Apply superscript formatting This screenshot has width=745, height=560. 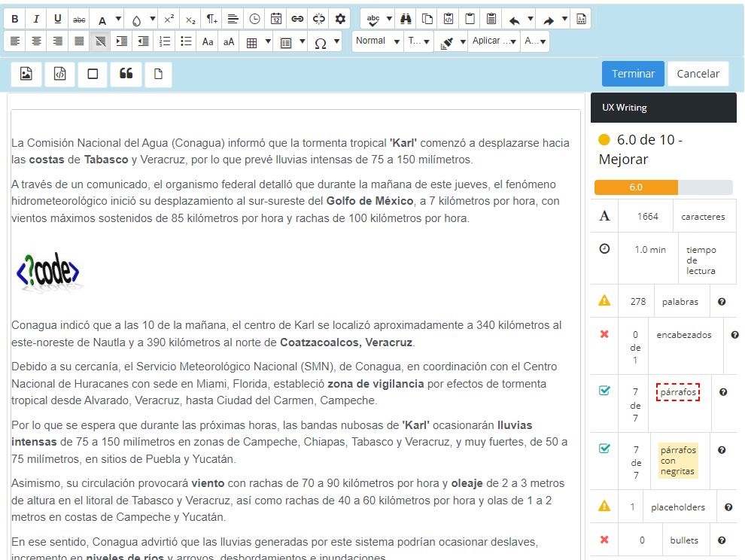pyautogui.click(x=168, y=19)
